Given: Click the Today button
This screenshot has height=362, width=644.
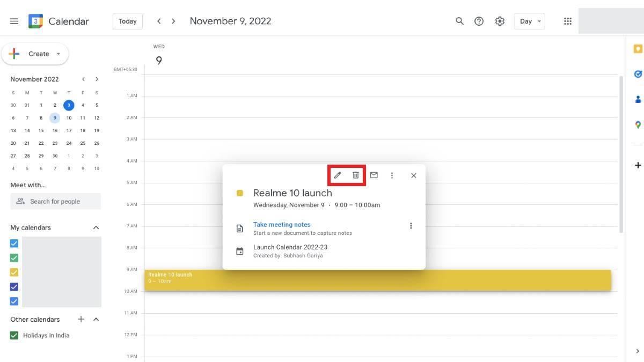Looking at the screenshot, I should [x=128, y=21].
